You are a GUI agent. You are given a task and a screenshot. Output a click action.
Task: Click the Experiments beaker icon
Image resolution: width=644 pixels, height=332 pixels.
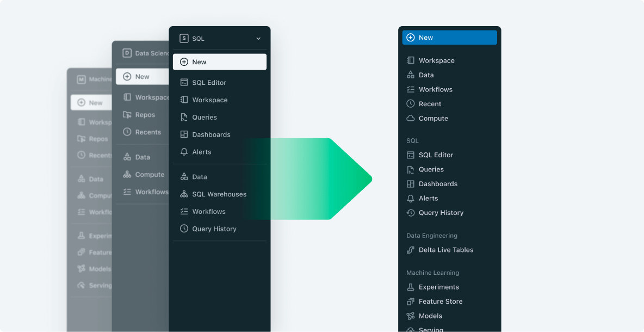411,287
